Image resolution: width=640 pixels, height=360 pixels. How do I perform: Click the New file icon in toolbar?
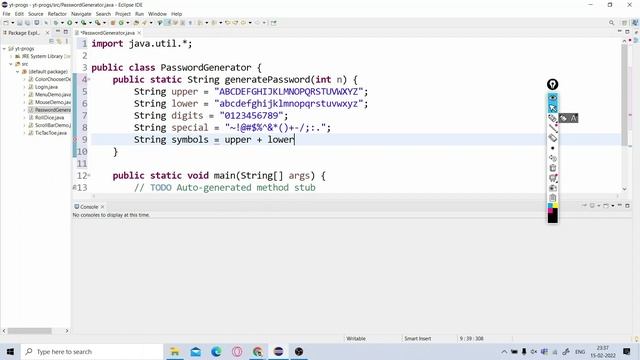(6, 23)
